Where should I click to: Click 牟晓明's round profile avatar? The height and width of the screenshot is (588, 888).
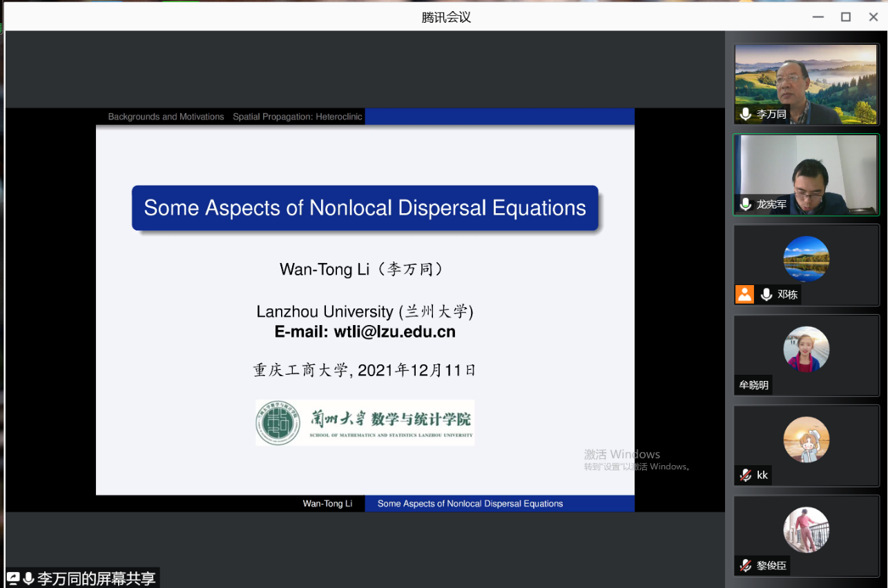point(806,349)
